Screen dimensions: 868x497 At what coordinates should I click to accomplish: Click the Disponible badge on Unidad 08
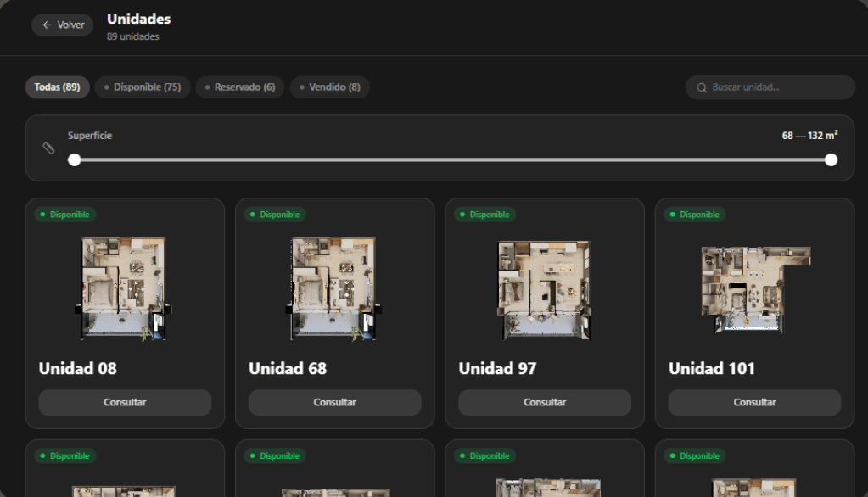(x=65, y=215)
